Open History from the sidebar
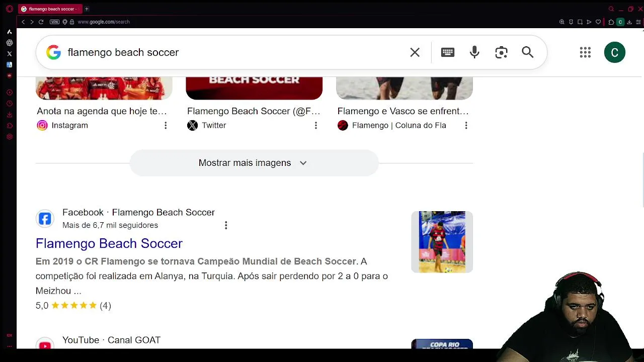644x362 pixels. coord(9,104)
